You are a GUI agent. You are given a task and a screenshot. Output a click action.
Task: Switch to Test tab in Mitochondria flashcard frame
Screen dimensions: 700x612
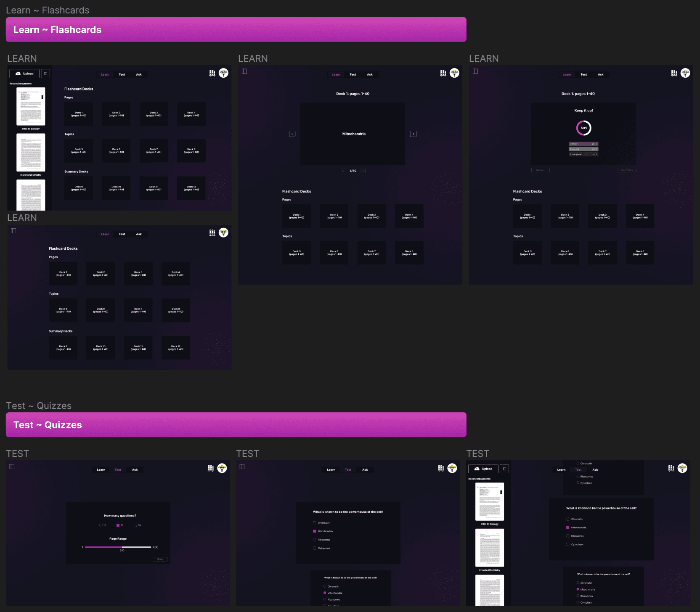(353, 74)
